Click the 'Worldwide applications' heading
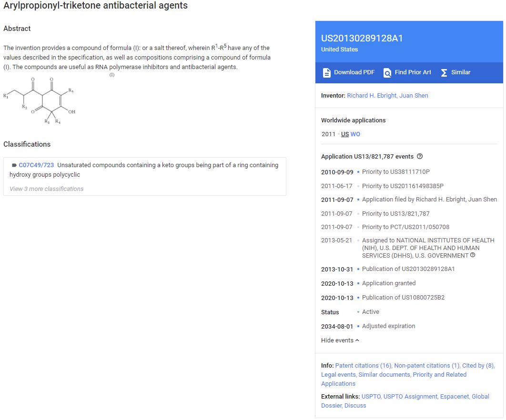506x420 pixels. tap(353, 120)
